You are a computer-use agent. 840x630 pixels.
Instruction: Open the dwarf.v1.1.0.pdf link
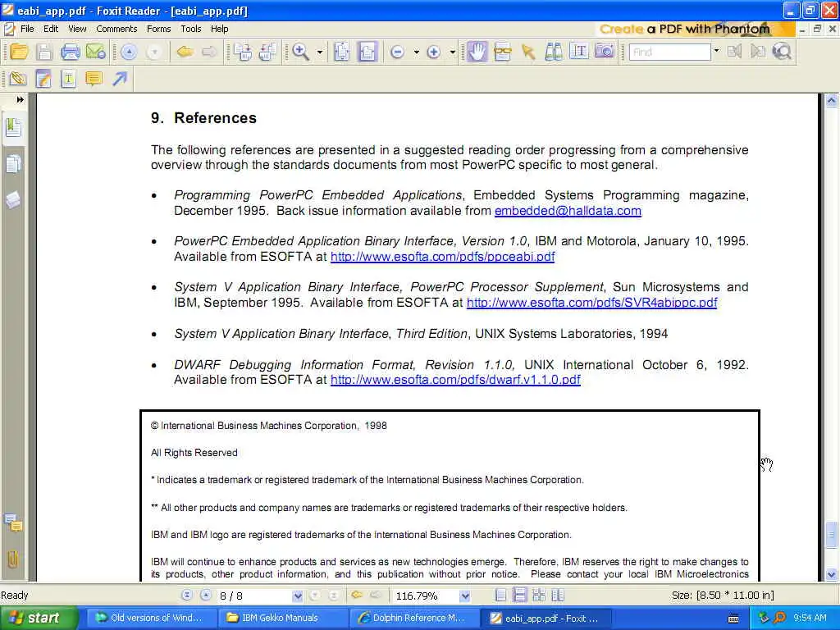tap(455, 380)
